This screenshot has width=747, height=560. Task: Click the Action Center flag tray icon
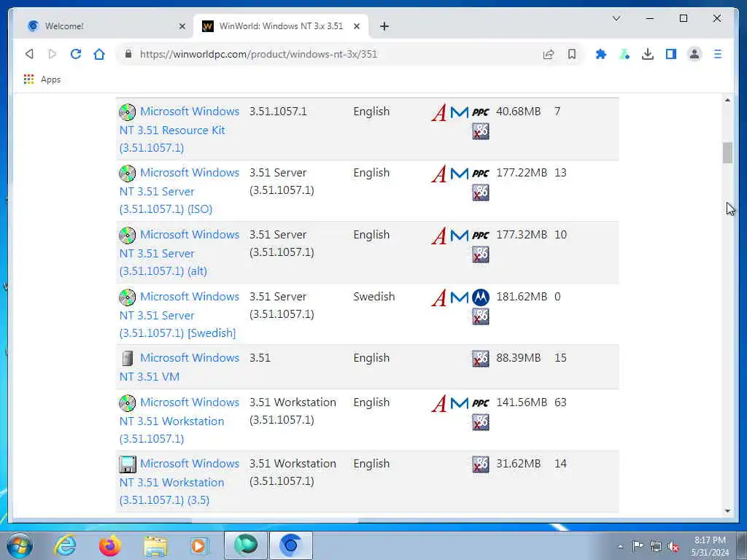click(x=638, y=546)
